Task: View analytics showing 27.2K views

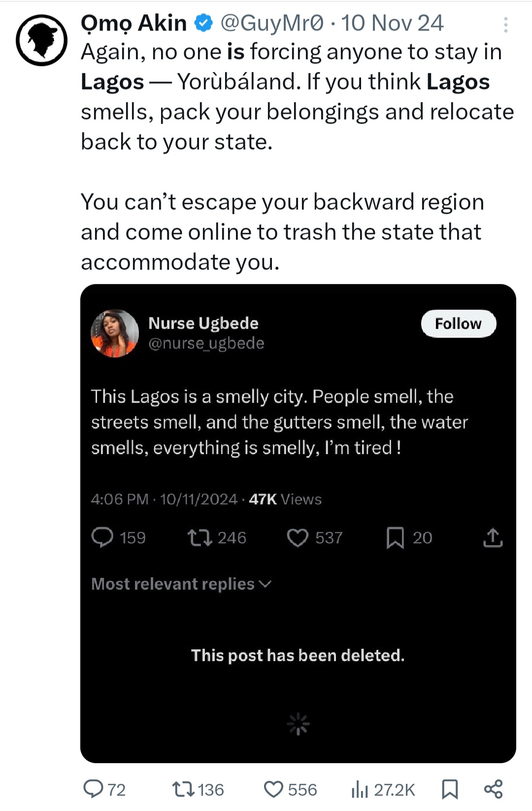Action: (x=360, y=790)
